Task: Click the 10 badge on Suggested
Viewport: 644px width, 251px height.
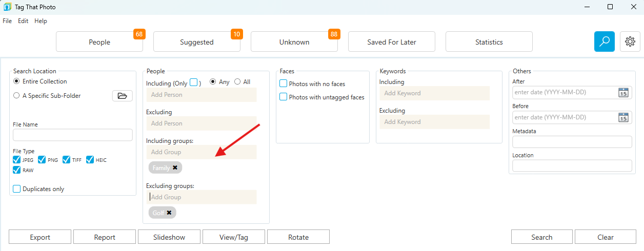Action: click(x=236, y=34)
